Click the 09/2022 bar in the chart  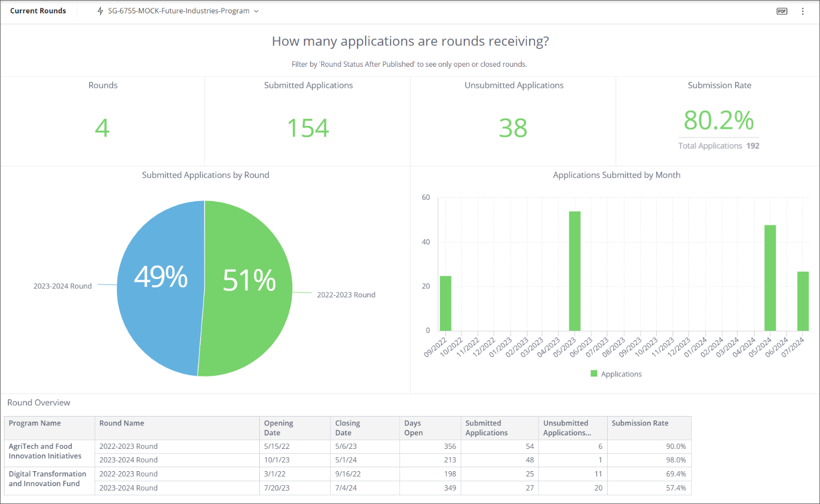pyautogui.click(x=445, y=304)
